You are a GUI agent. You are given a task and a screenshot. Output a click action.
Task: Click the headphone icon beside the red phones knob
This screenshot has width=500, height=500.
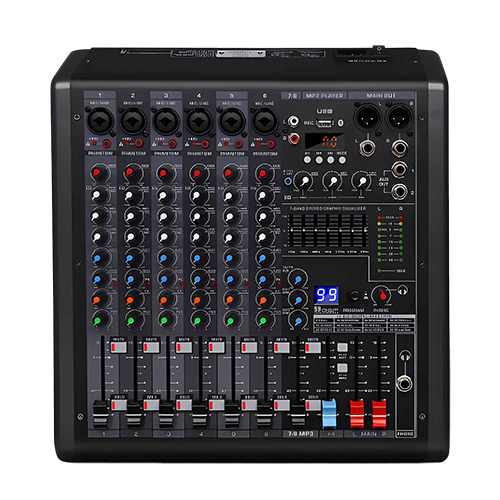403,291
